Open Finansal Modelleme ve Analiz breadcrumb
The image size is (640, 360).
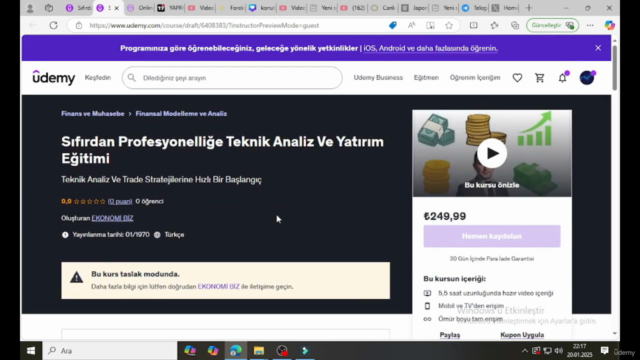(x=181, y=114)
